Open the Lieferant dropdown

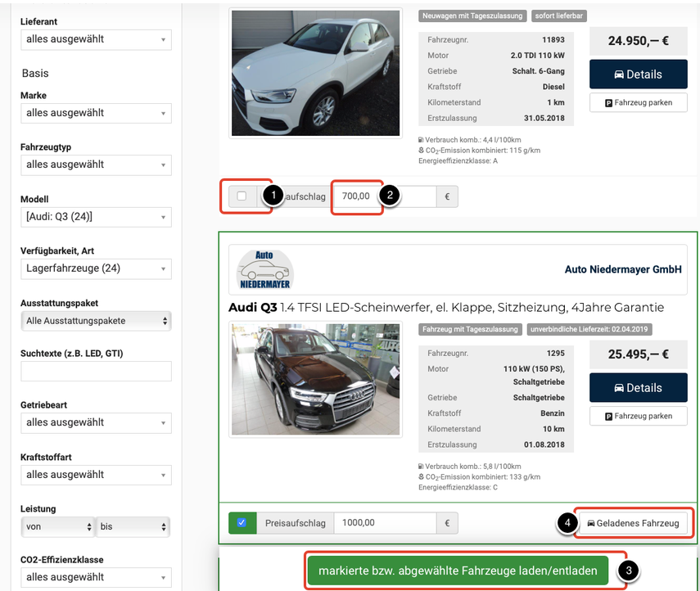[x=96, y=39]
